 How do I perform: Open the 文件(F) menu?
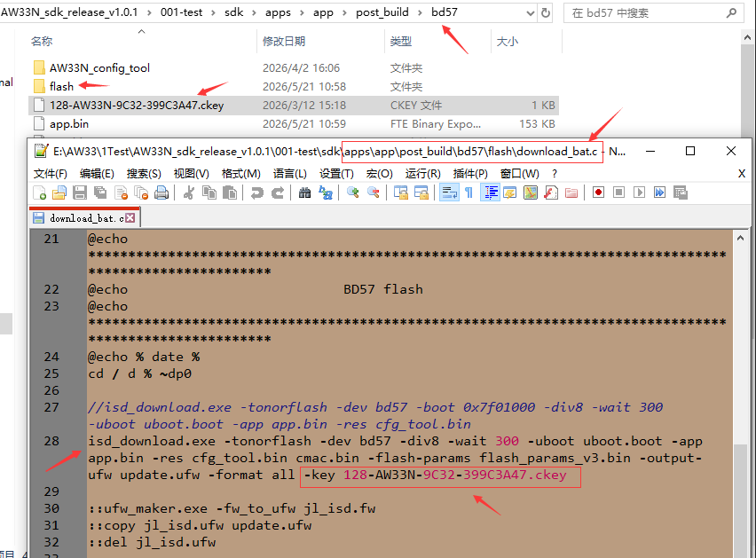pyautogui.click(x=51, y=174)
